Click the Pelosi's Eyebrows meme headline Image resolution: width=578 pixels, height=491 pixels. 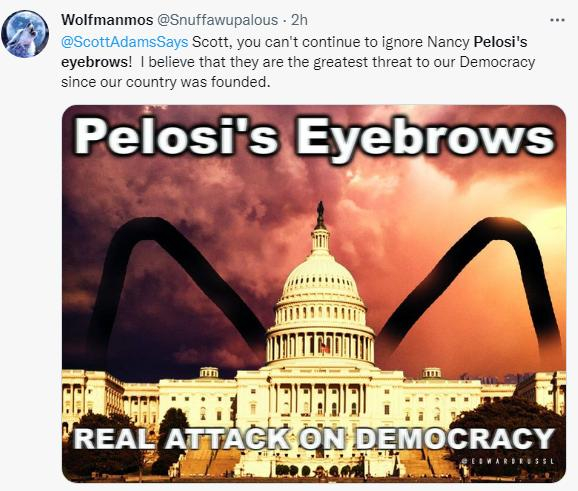click(314, 138)
